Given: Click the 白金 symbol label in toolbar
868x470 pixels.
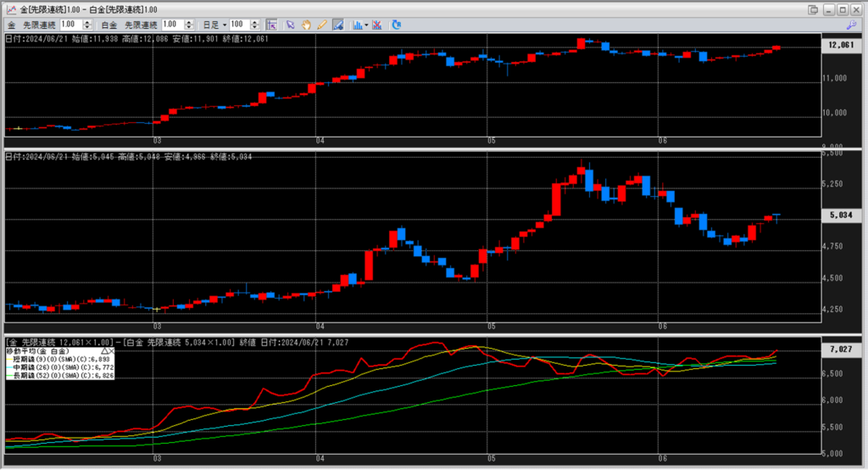Looking at the screenshot, I should 108,25.
